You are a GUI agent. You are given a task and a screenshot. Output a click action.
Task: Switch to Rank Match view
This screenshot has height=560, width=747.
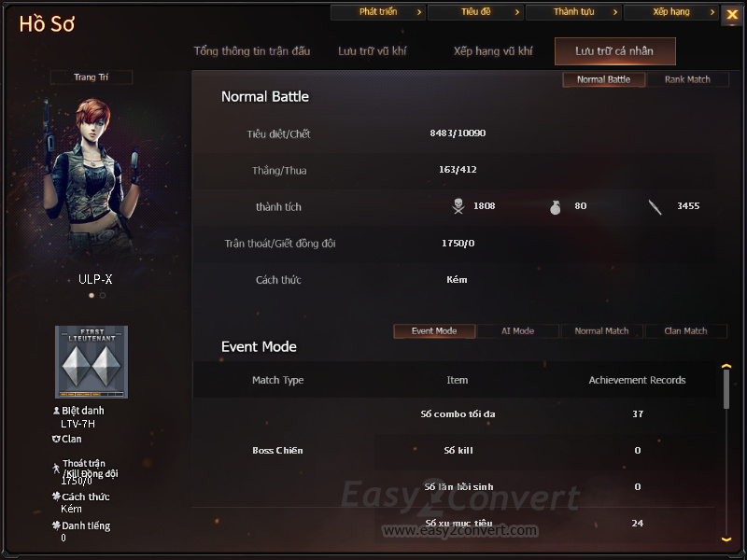[687, 79]
